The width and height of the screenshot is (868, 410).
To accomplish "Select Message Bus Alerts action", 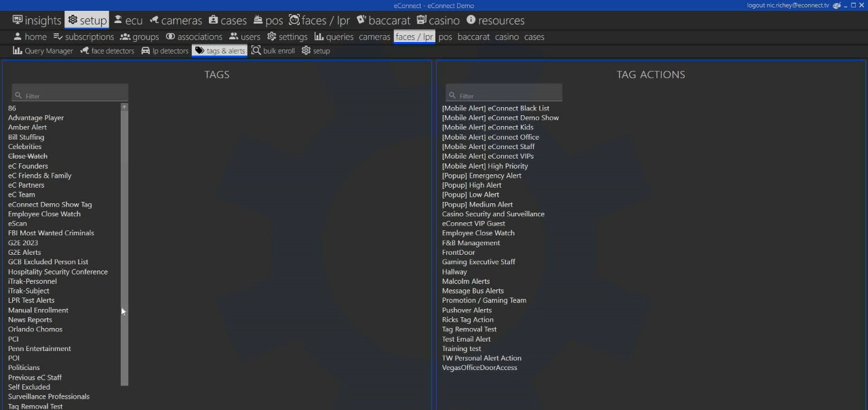I will 473,291.
